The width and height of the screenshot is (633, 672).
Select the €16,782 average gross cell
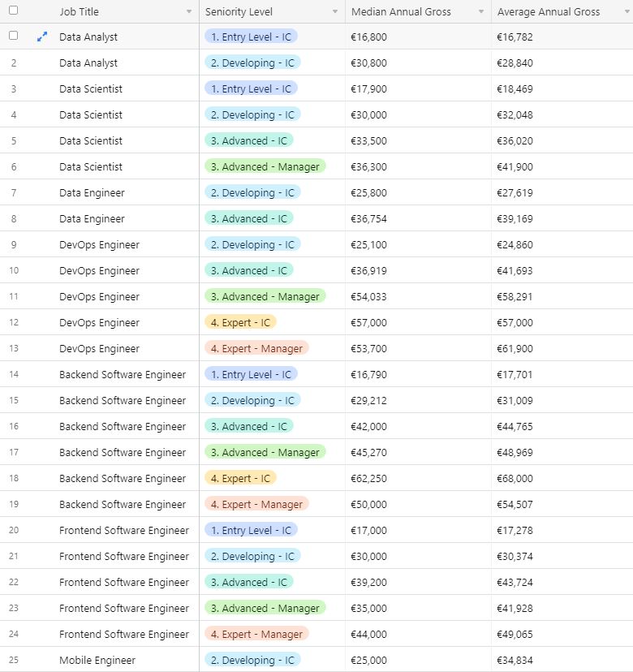coord(515,37)
